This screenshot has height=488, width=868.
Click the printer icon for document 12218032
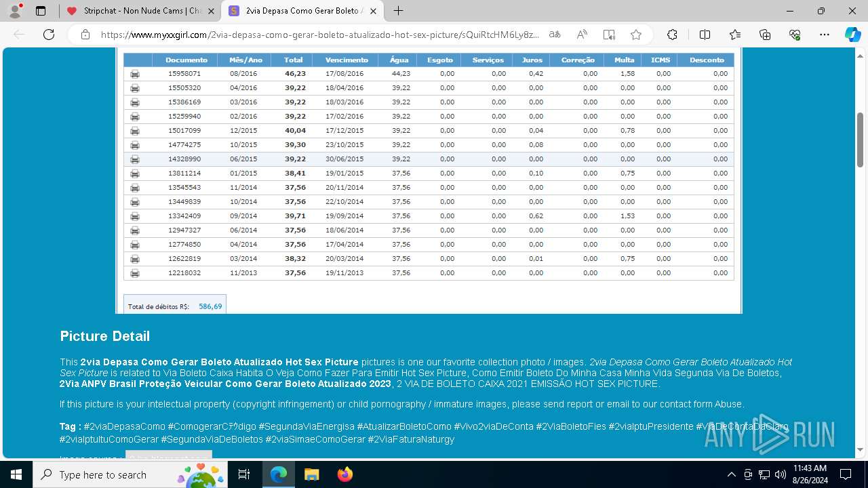pyautogui.click(x=135, y=273)
